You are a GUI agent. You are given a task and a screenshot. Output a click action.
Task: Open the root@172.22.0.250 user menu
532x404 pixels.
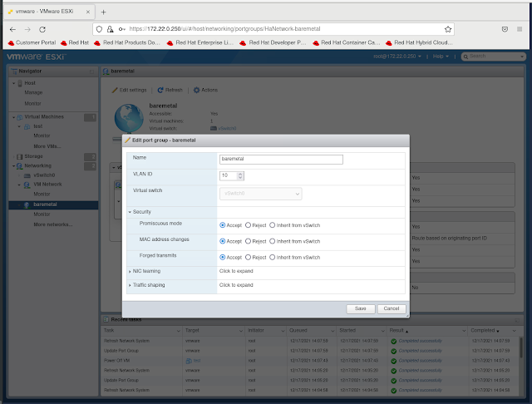[x=397, y=57]
